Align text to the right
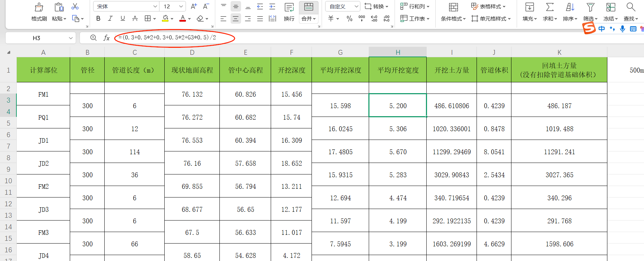 point(248,19)
